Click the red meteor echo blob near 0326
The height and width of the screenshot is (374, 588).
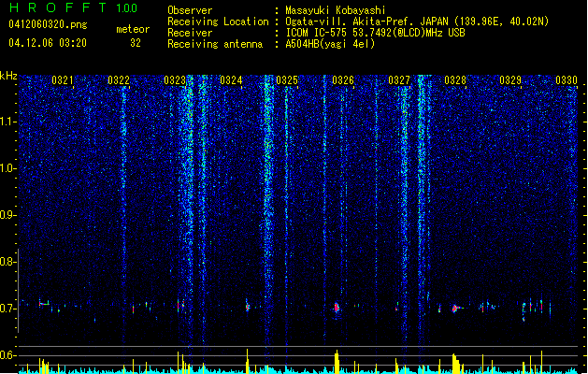point(337,308)
